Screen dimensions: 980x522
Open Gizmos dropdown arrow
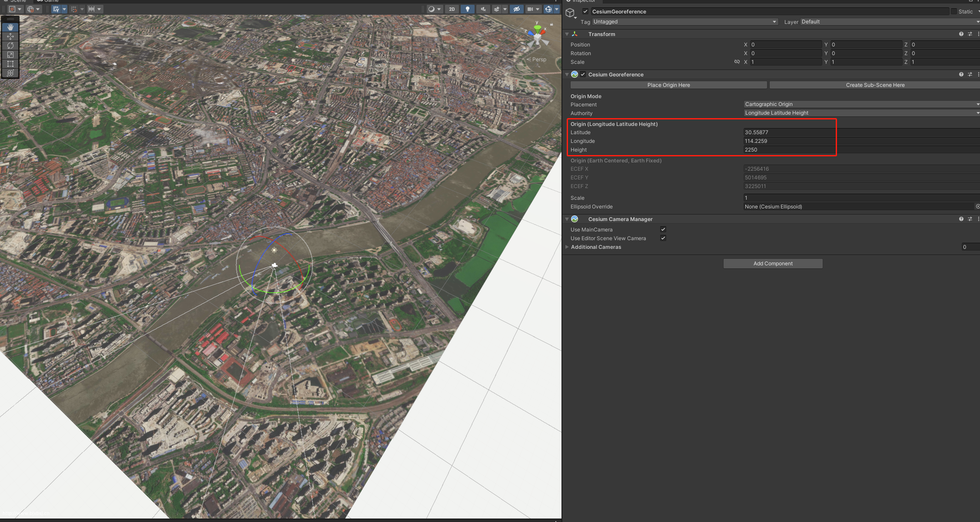[x=557, y=9]
